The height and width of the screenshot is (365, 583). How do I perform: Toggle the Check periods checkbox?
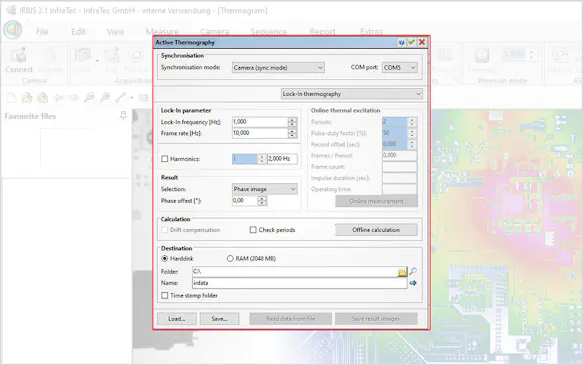(x=253, y=230)
